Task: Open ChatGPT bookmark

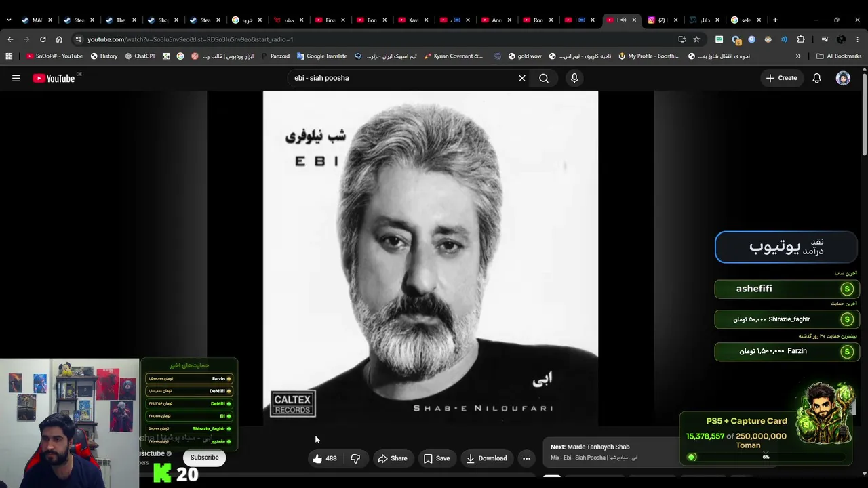Action: (140, 56)
